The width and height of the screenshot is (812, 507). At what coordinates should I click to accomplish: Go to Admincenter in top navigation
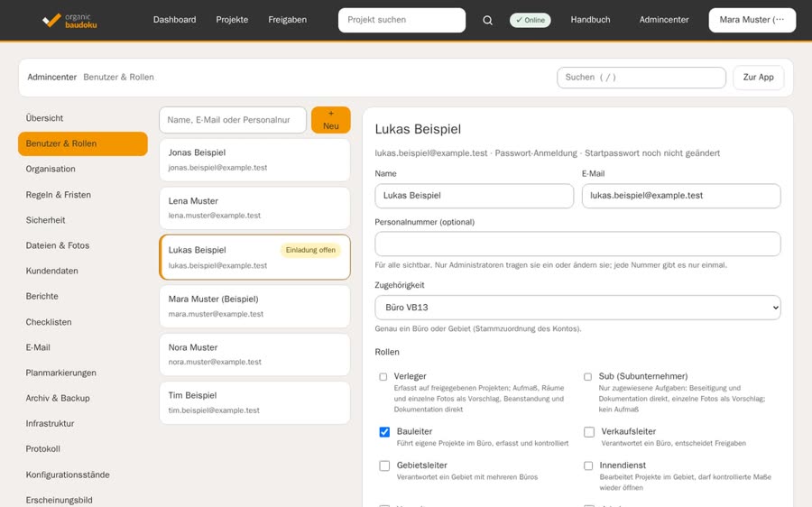(x=664, y=20)
